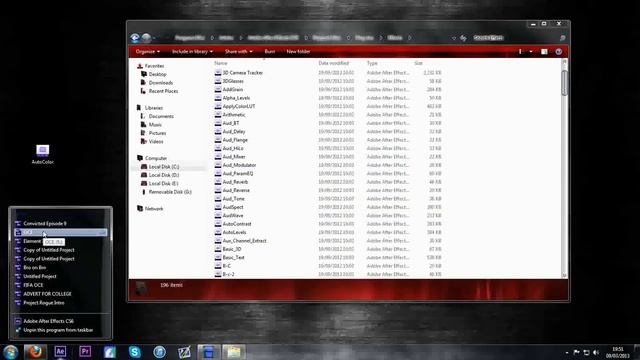The image size is (640, 360).
Task: Select the file named Basic_Text
Action: tap(233, 258)
